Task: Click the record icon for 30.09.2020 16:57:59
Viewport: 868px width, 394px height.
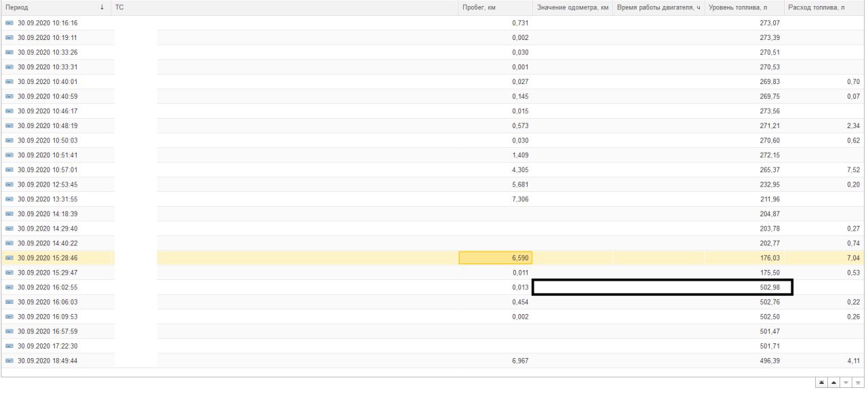Action: click(x=9, y=331)
